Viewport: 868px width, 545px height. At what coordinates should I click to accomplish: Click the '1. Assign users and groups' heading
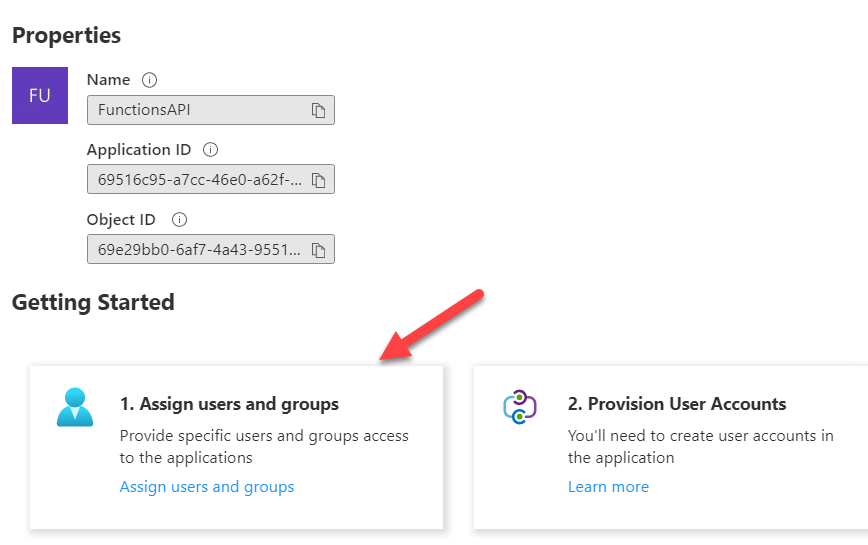coord(229,404)
